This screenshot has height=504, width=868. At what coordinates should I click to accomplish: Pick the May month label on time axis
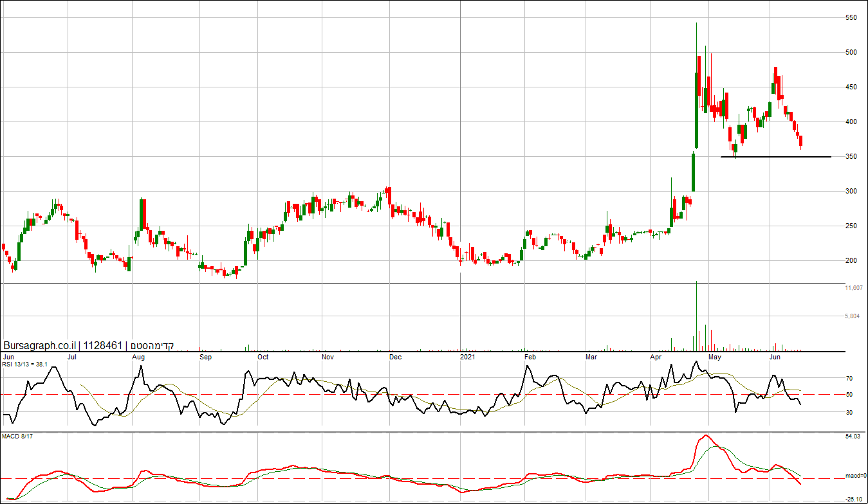[714, 356]
